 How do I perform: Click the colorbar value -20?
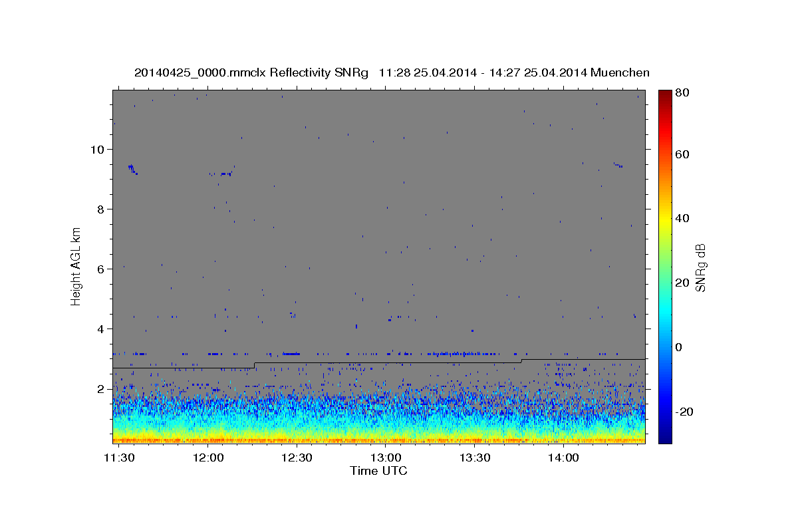tap(684, 412)
